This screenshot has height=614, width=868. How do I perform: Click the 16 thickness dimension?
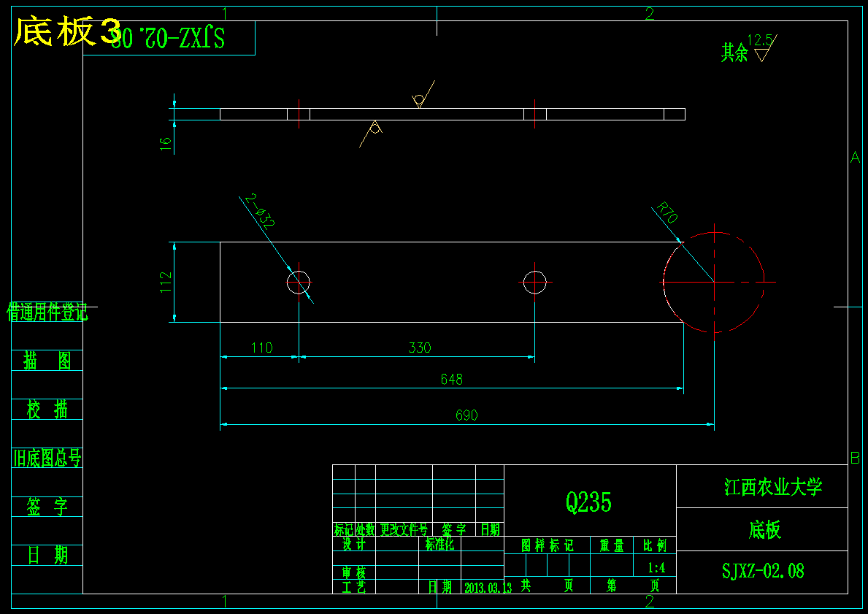[x=166, y=144]
